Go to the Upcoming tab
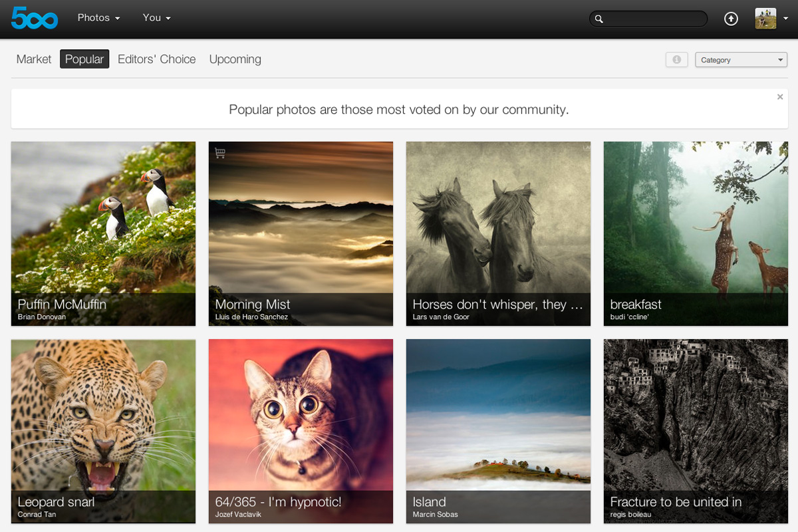Image resolution: width=798 pixels, height=532 pixels. pyautogui.click(x=235, y=59)
